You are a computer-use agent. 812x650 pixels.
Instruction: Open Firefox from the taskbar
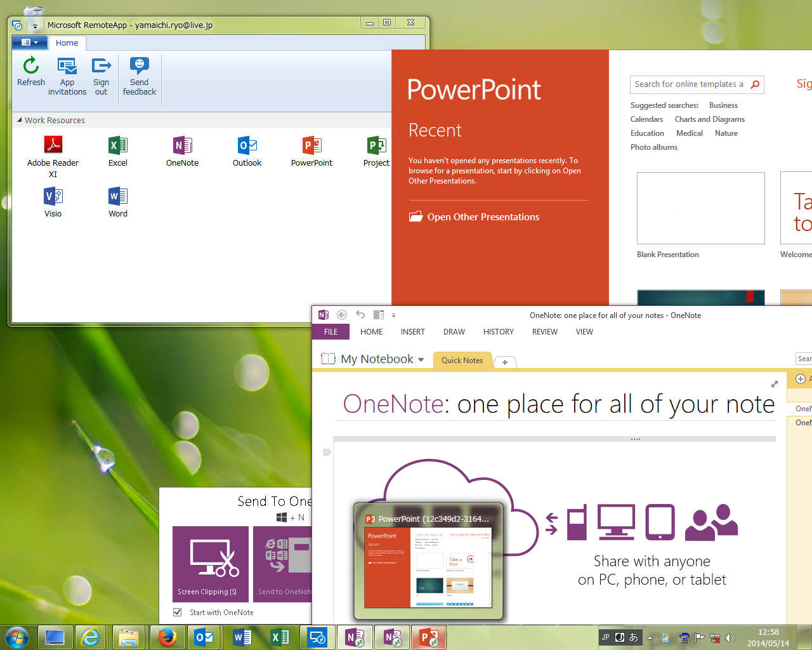(167, 637)
